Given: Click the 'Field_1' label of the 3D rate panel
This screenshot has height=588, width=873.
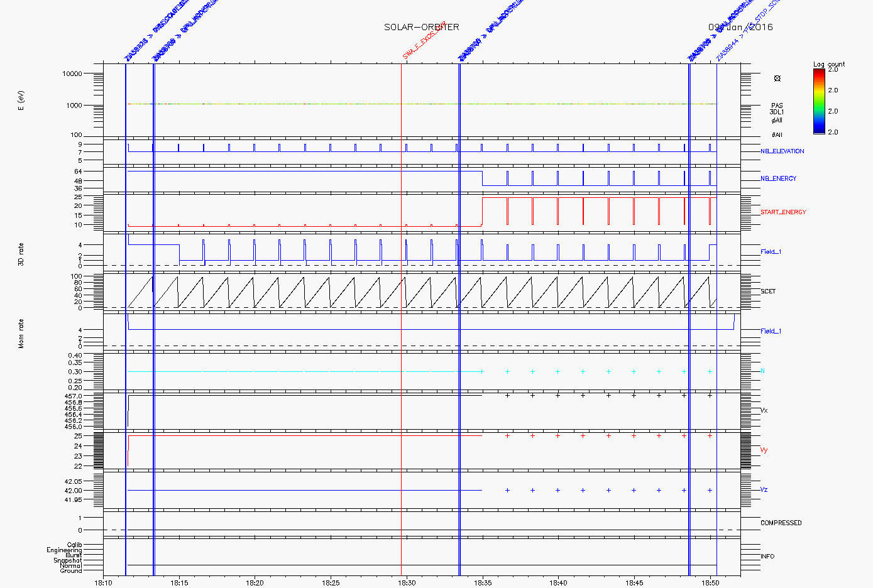Looking at the screenshot, I should click(771, 252).
